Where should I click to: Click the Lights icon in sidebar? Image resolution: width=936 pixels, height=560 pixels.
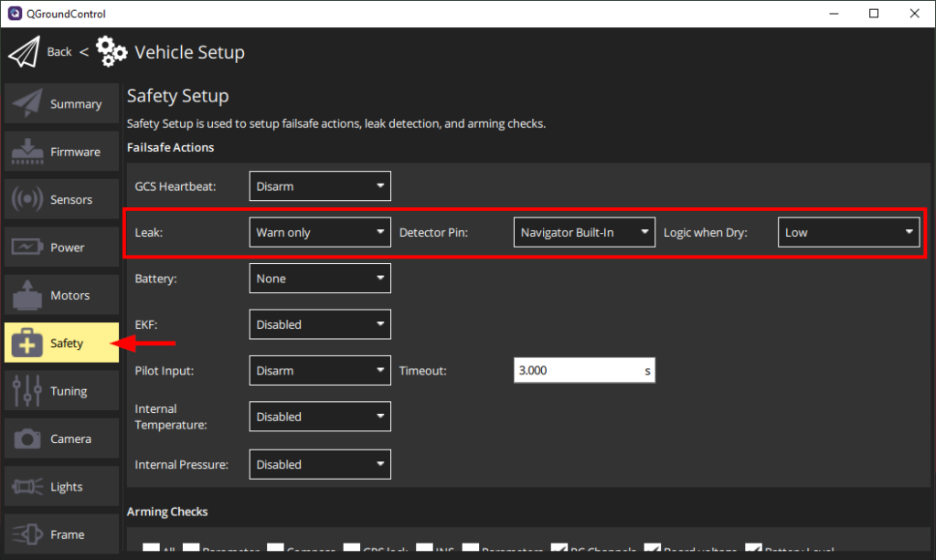27,487
